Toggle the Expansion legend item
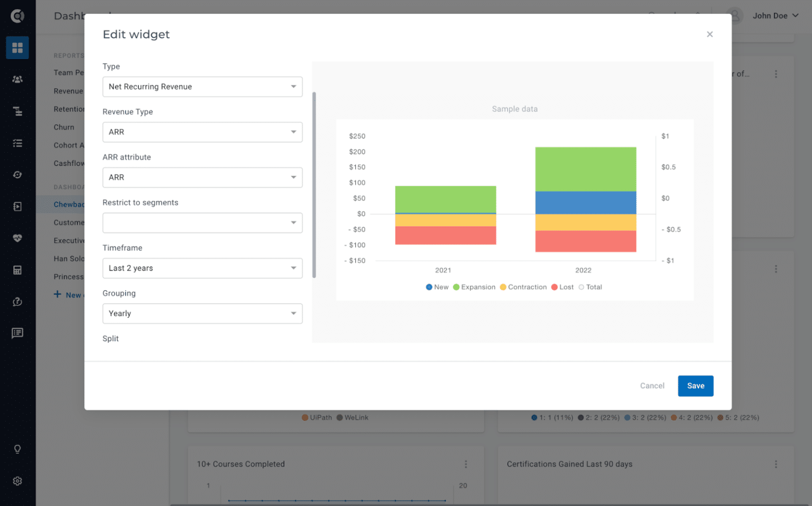 tap(474, 287)
